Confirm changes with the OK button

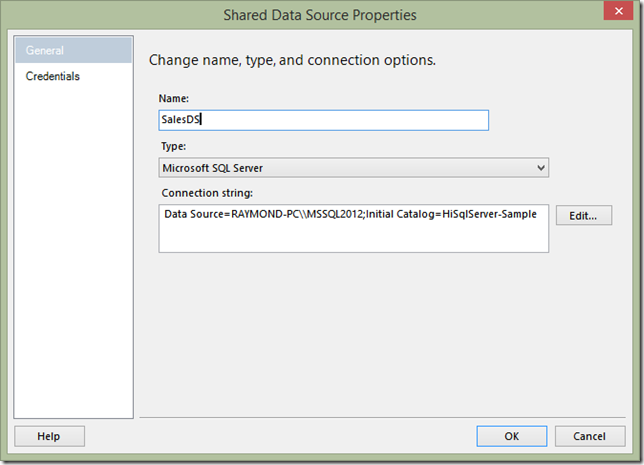(512, 436)
